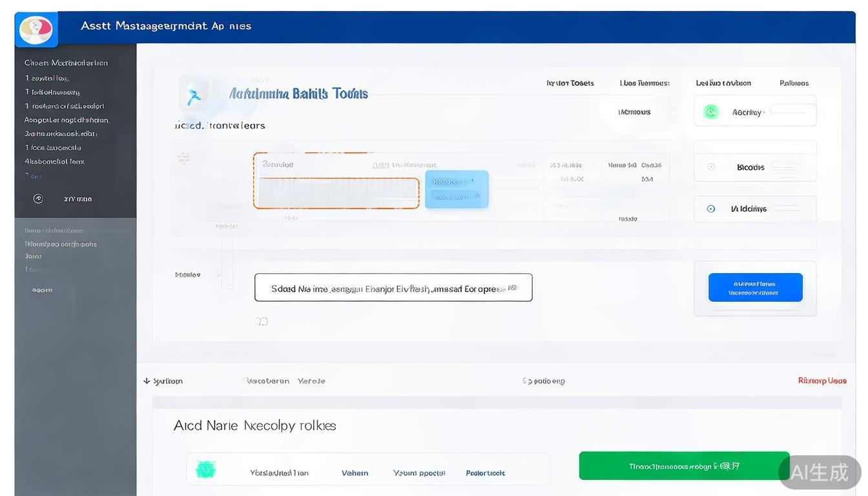Expand the Sydtoon section with the down arrow
Screen dimensions: 868x496
[147, 381]
